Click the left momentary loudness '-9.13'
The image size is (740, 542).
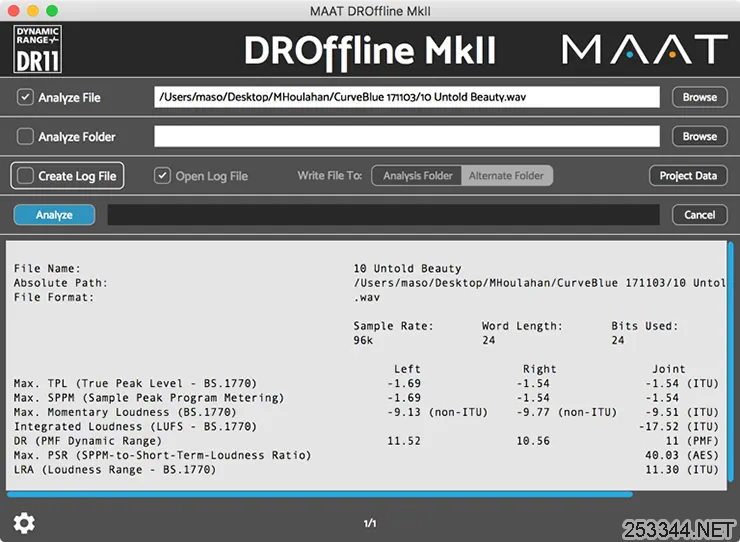(x=404, y=412)
